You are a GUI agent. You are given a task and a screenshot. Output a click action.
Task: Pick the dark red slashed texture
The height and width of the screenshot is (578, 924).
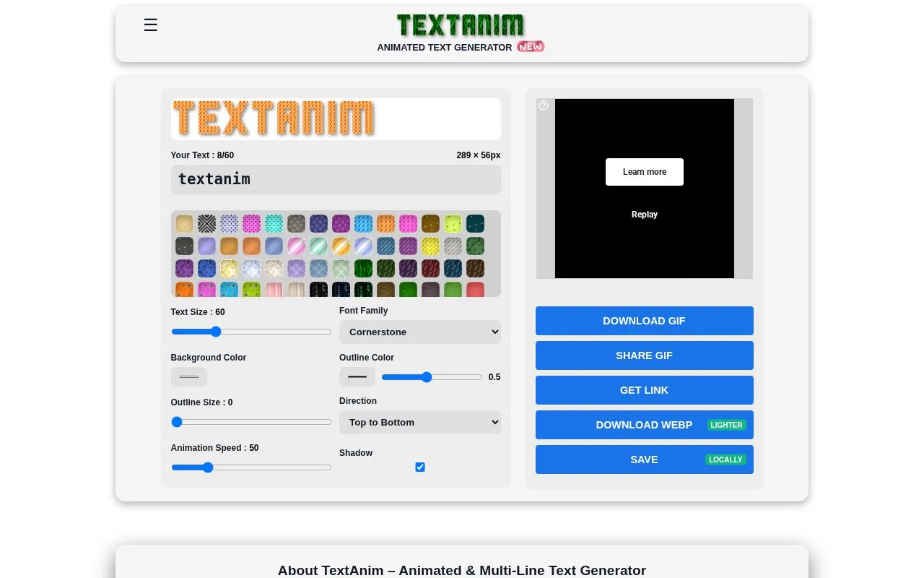[x=430, y=268]
